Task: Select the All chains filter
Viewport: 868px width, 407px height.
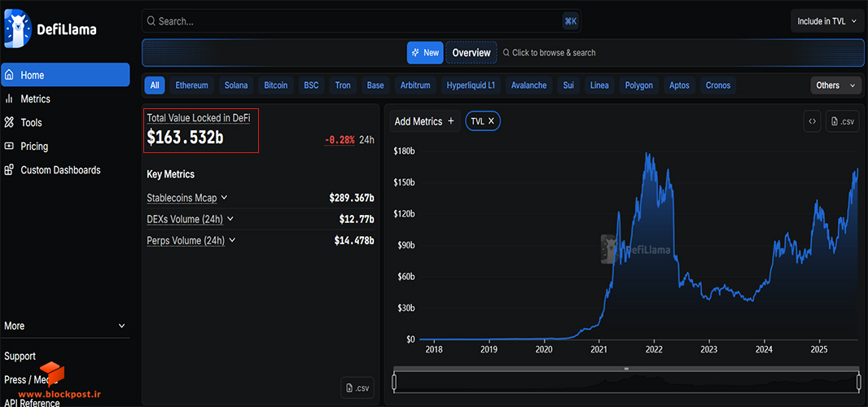Action: 155,85
